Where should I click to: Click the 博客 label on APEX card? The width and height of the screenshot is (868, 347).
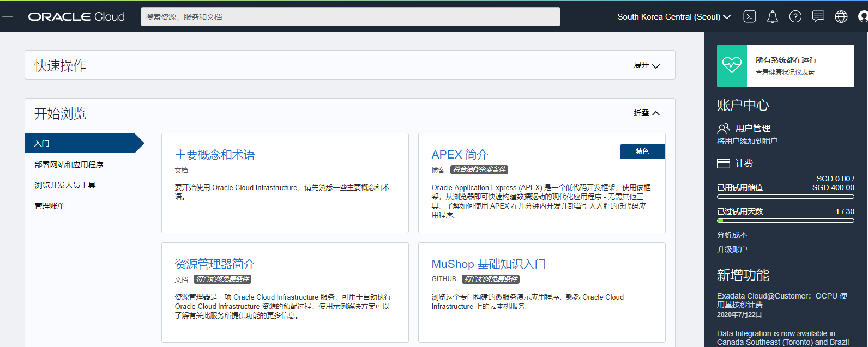tap(438, 170)
